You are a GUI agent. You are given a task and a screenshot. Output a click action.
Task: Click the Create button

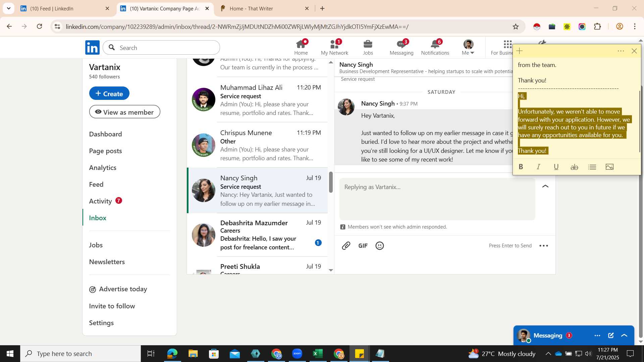point(109,94)
